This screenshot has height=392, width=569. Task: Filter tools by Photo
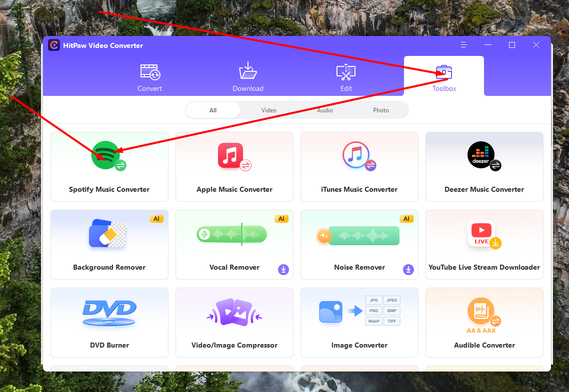(x=380, y=110)
